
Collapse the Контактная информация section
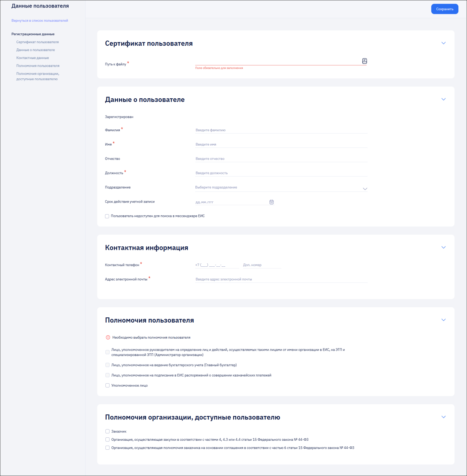click(x=443, y=248)
